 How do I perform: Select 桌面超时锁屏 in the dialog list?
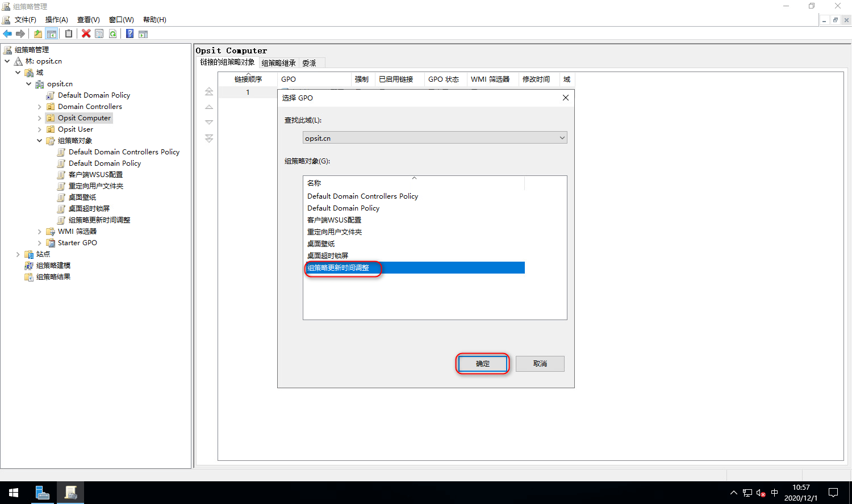328,256
